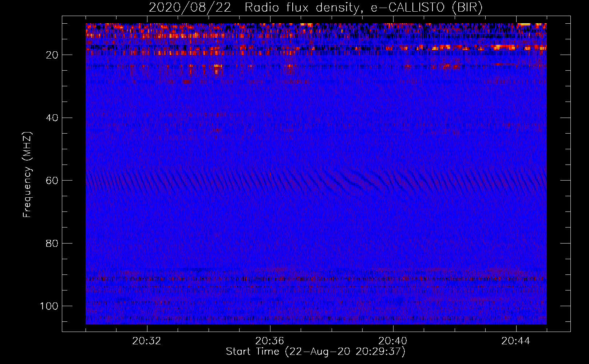Click the x-axis label "Start Time (22-Aug-20 20:29:37)"
The height and width of the screenshot is (364, 589).
click(x=316, y=352)
